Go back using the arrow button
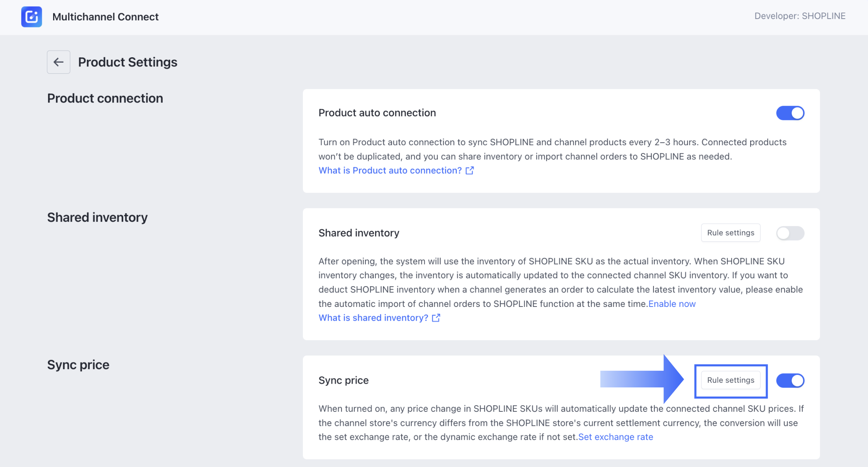 (x=59, y=62)
